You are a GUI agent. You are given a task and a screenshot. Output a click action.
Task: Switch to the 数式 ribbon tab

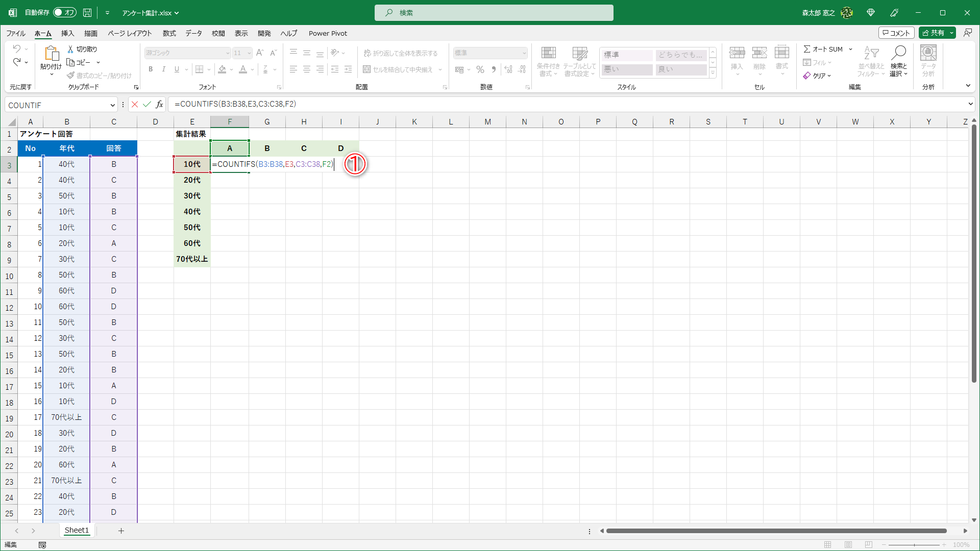169,33
